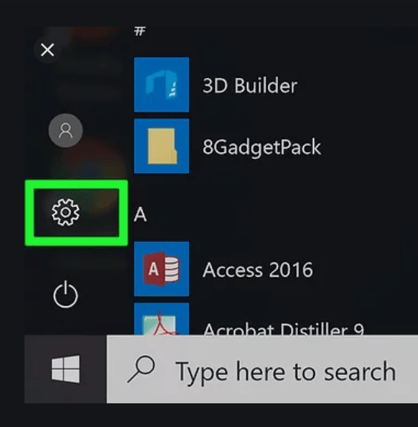The height and width of the screenshot is (427, 418).
Task: Select the Acrobat Distiller 9 app name
Action: click(284, 329)
